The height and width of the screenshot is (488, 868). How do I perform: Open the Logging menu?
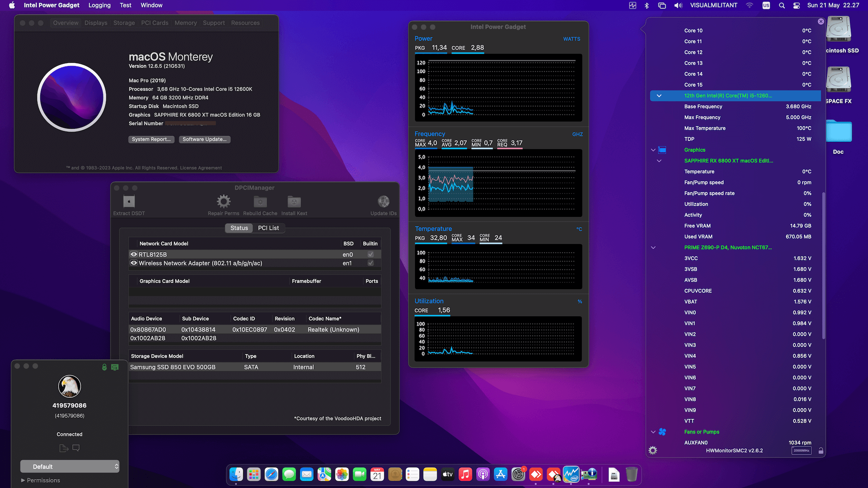pos(99,5)
